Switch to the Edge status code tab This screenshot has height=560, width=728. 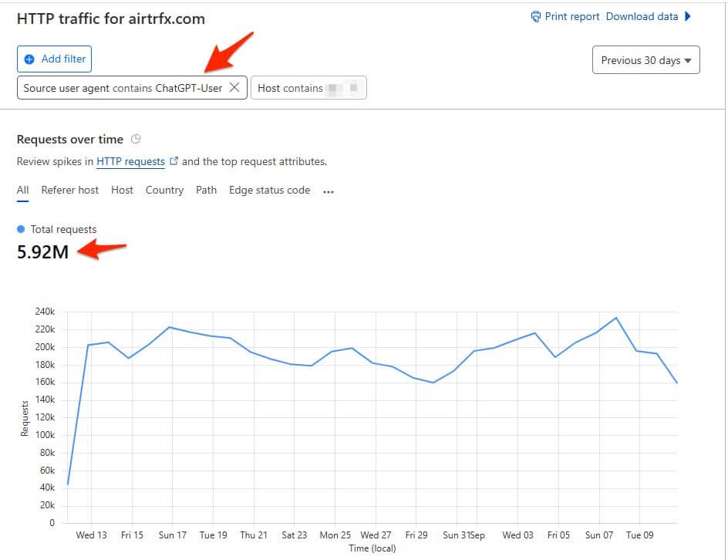269,191
